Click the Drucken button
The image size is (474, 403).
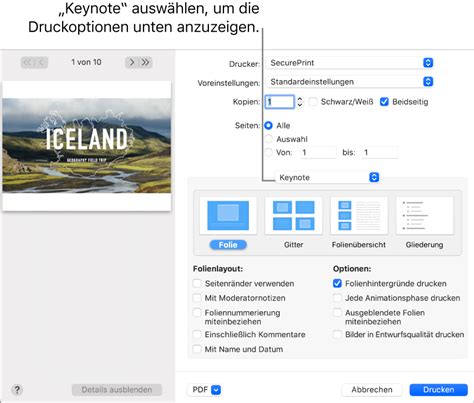[438, 390]
